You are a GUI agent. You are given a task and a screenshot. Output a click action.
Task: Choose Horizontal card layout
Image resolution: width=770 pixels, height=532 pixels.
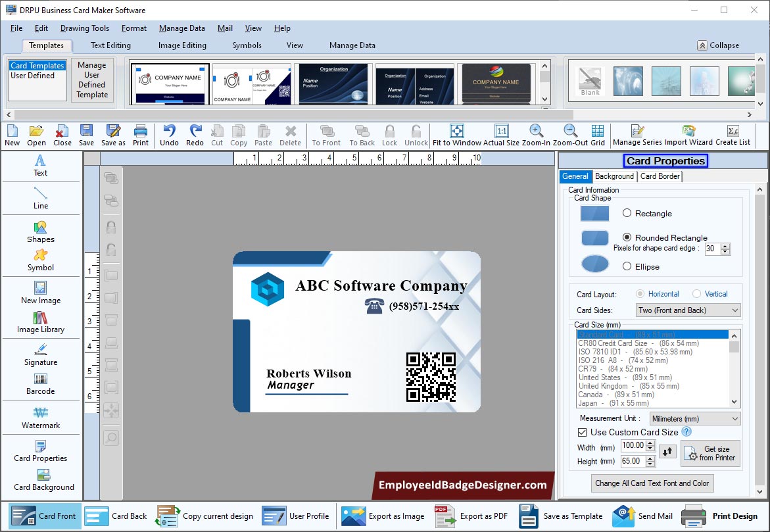[x=640, y=294]
